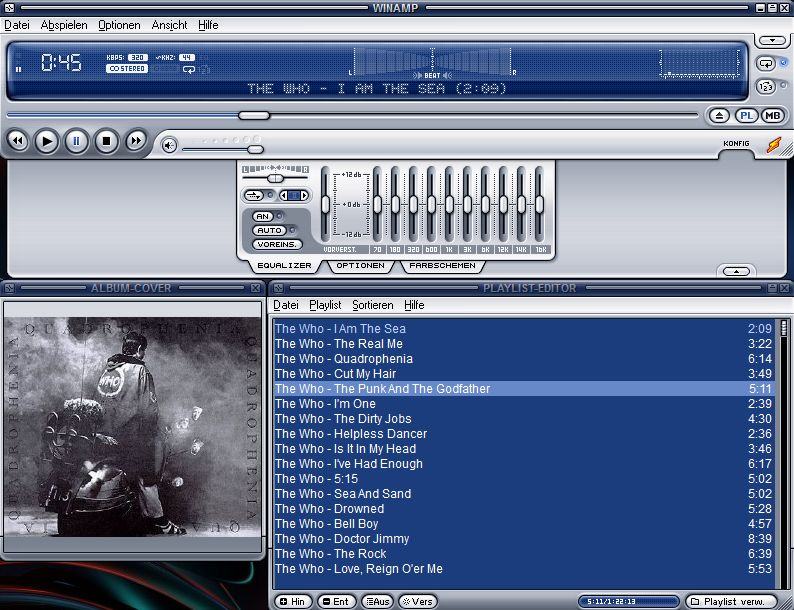
Task: Mute audio with the speaker icon
Action: (169, 146)
